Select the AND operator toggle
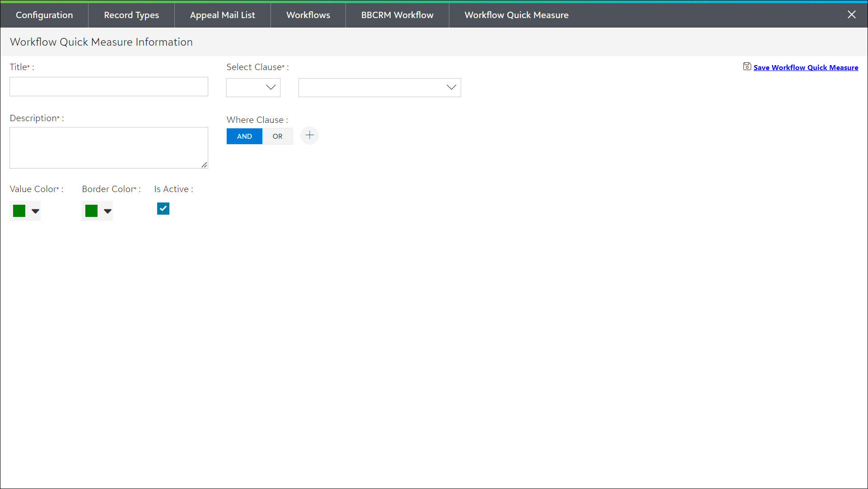The image size is (868, 489). coord(244,136)
